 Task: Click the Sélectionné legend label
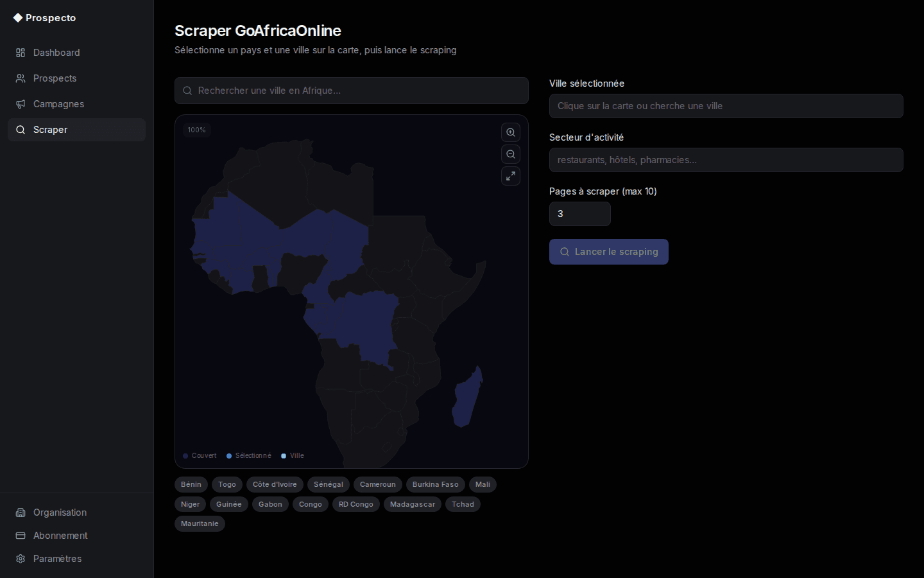point(253,456)
